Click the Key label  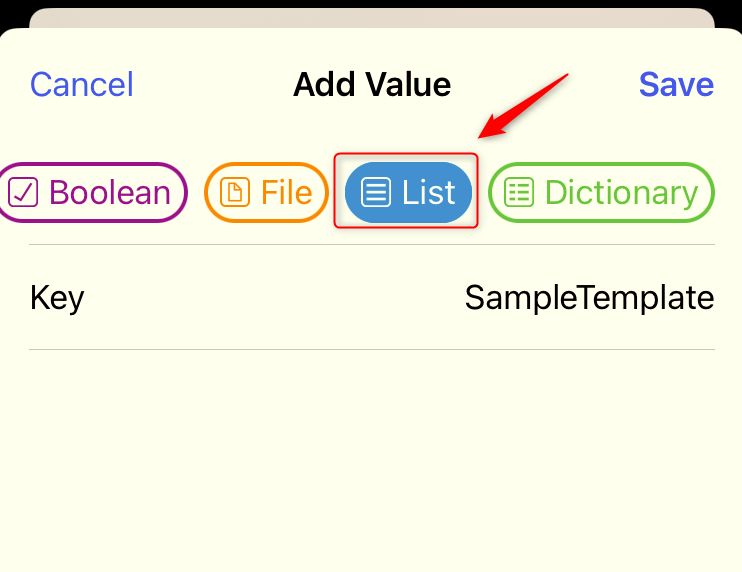coord(57,298)
